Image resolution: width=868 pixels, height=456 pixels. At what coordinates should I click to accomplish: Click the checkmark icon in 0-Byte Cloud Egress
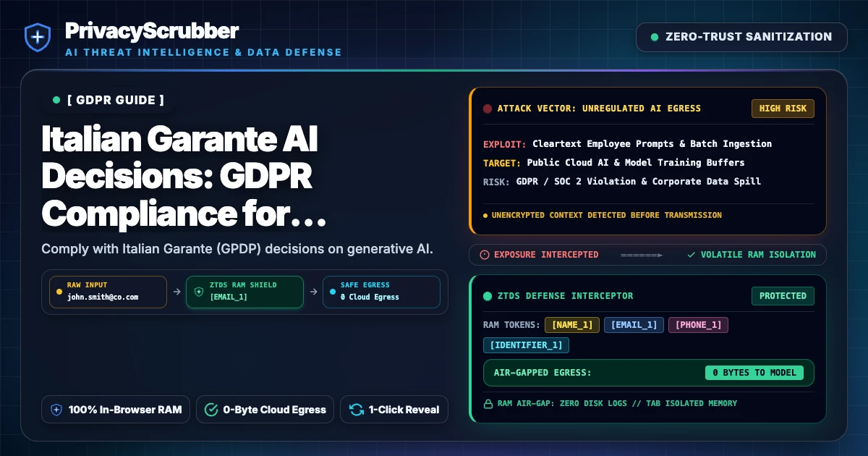point(211,410)
